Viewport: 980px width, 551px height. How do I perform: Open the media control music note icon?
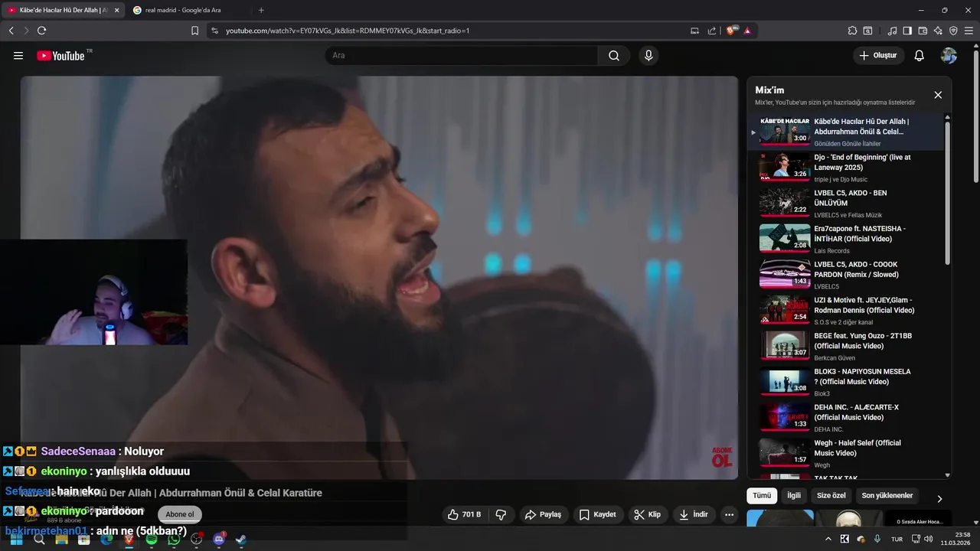[892, 31]
